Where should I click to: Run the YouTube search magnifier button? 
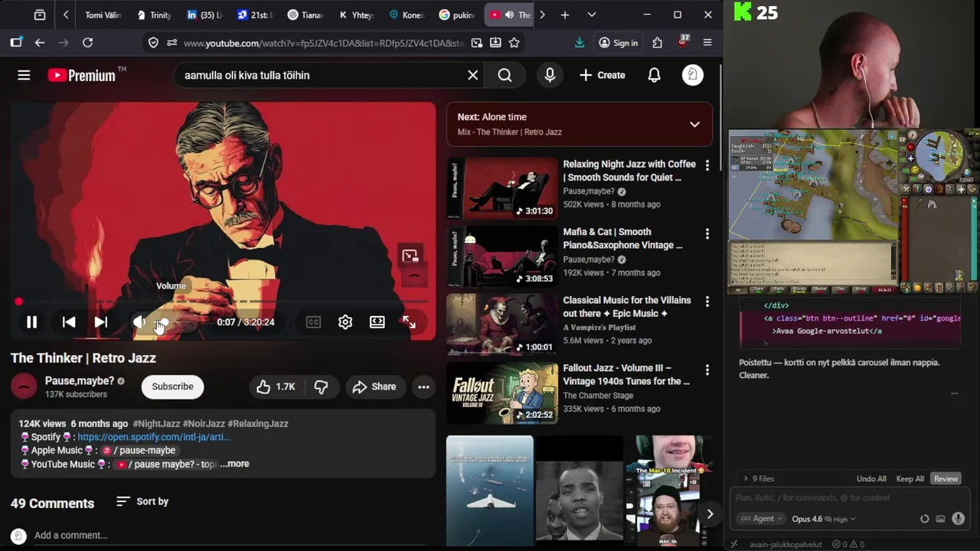(505, 75)
